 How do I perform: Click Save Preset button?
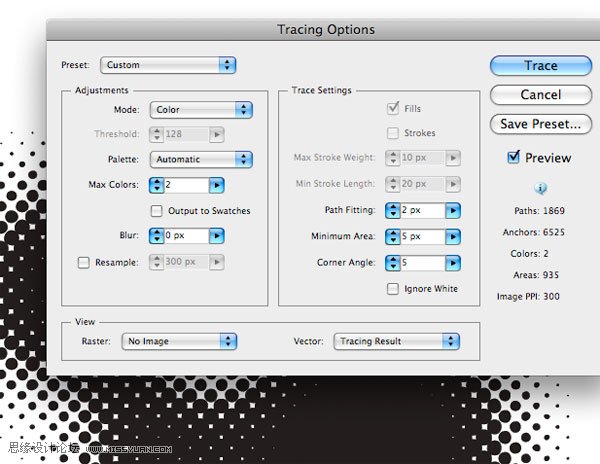click(x=541, y=124)
